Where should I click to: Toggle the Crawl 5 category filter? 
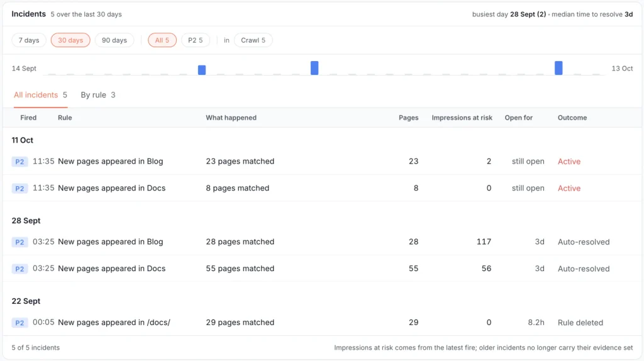click(253, 40)
